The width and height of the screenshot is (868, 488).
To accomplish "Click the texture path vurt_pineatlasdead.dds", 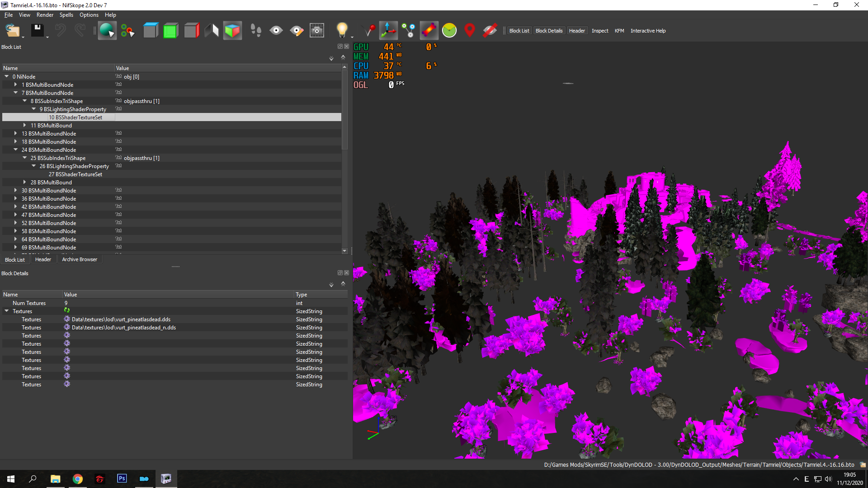I will pos(121,319).
